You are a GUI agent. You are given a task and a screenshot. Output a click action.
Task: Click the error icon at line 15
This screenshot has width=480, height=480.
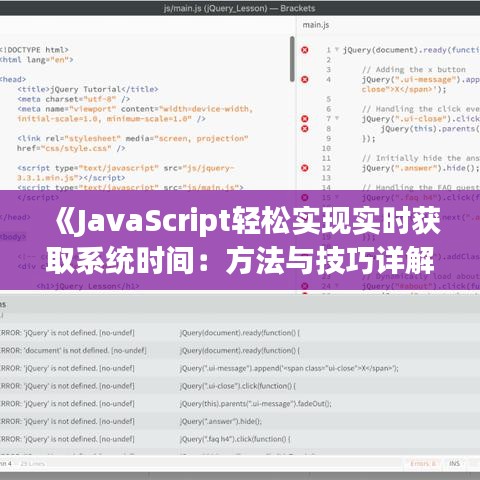click(x=305, y=197)
